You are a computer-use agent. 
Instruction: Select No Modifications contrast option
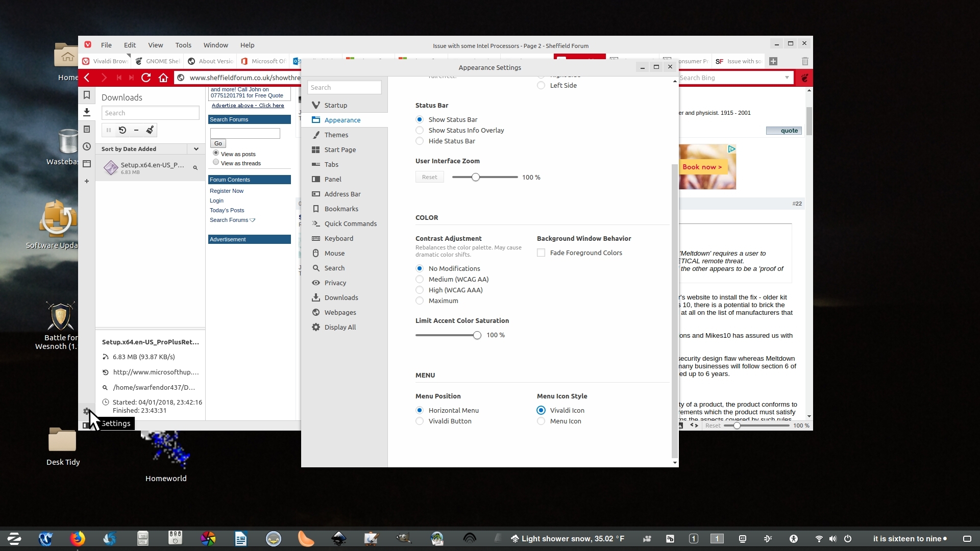click(x=420, y=268)
